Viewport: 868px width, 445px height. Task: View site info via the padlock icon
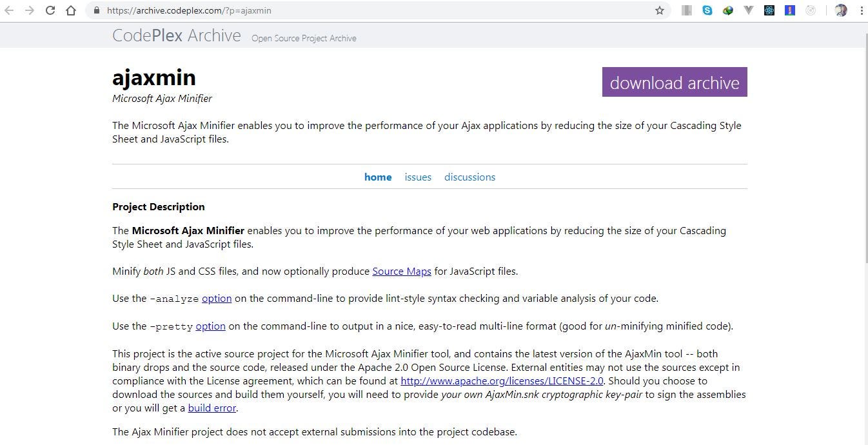tap(97, 10)
